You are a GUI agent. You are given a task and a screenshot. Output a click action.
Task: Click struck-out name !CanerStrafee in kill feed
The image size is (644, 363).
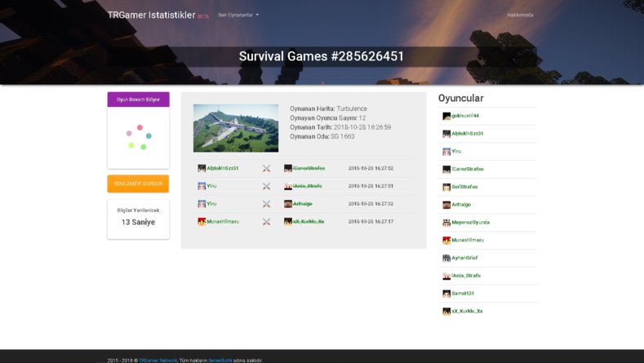coord(309,168)
